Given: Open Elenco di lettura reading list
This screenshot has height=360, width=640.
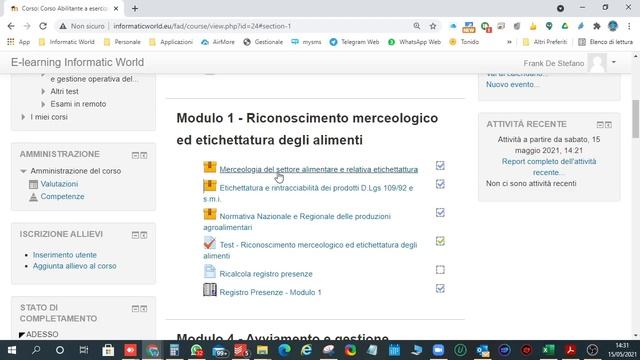Looking at the screenshot, I should click(x=606, y=42).
